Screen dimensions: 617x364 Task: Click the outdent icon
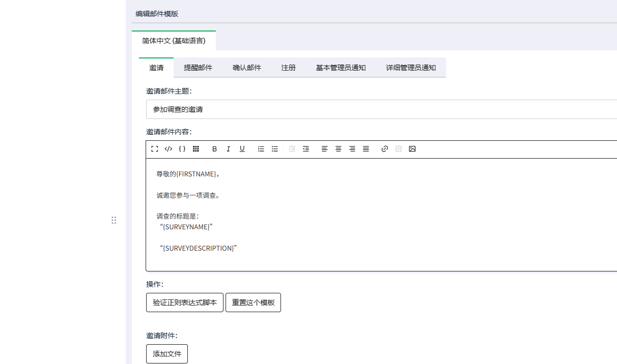306,149
